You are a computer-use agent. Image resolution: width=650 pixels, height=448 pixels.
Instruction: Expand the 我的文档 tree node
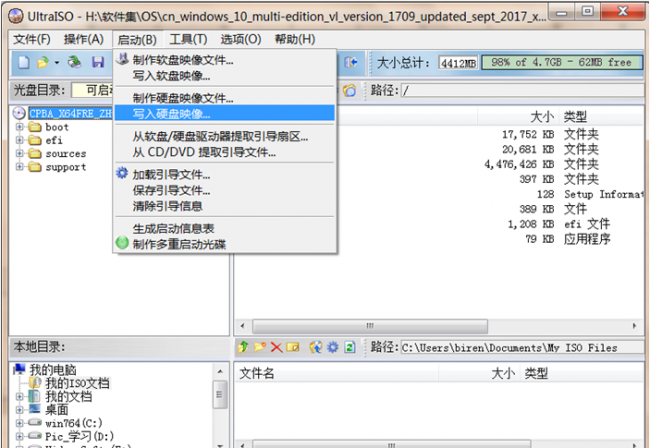click(19, 396)
